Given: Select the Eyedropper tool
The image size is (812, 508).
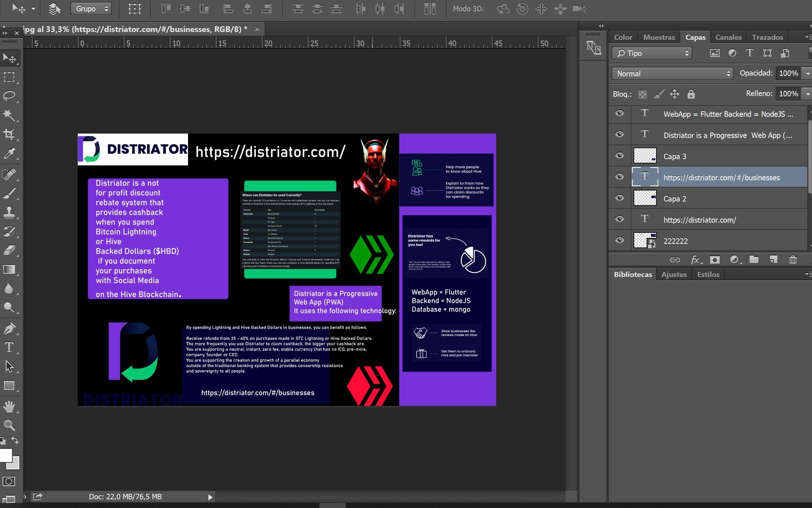Looking at the screenshot, I should coord(9,153).
